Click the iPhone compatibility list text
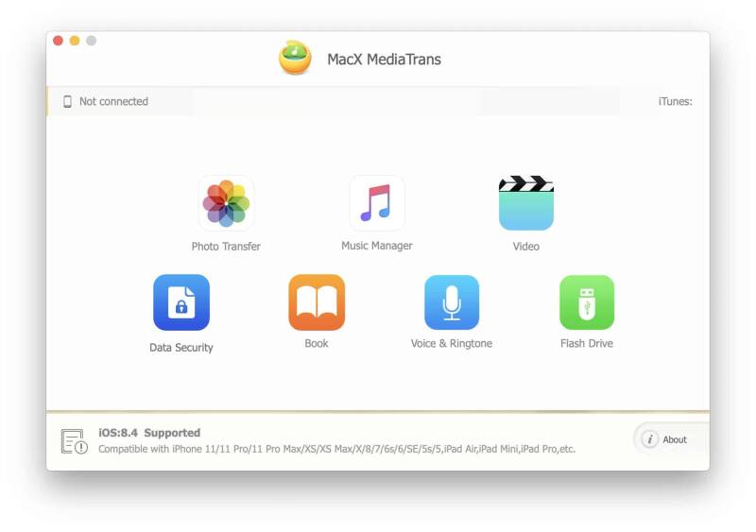The width and height of the screenshot is (756, 532). (337, 449)
